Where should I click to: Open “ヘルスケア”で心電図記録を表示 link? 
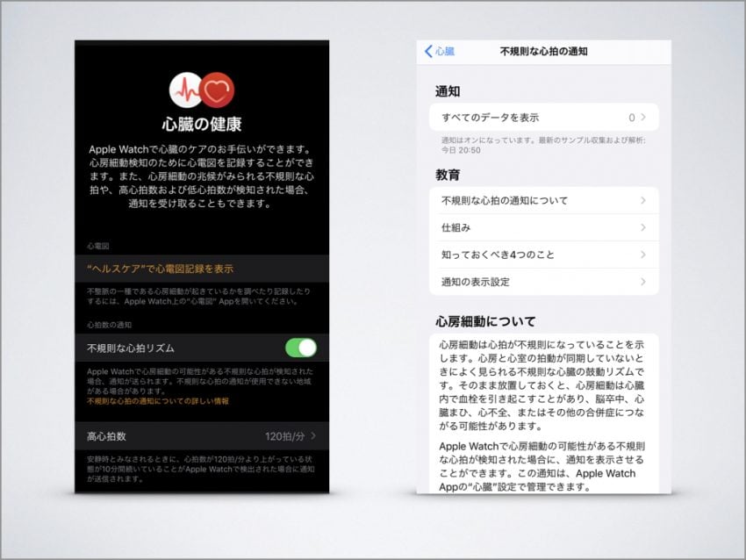(x=160, y=269)
